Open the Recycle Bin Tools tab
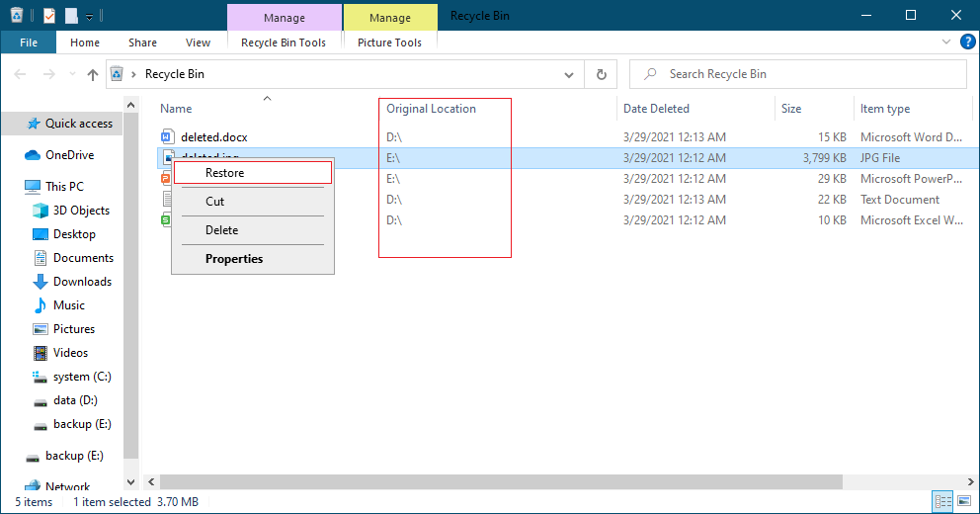 [284, 43]
